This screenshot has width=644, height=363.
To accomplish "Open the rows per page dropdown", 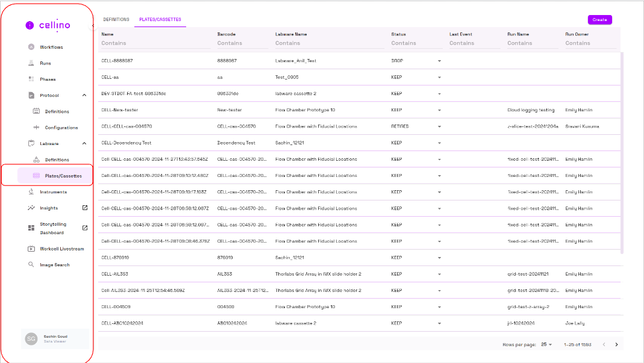I will 546,344.
